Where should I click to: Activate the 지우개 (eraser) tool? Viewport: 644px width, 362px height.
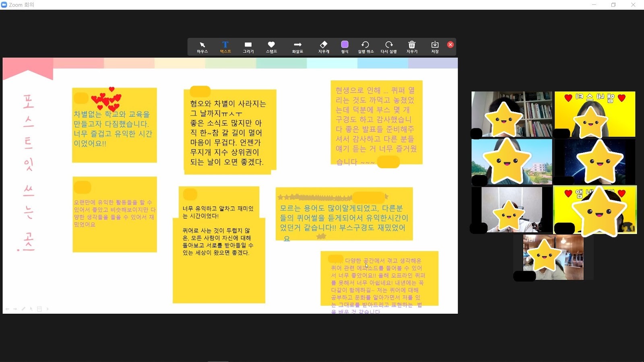pyautogui.click(x=324, y=47)
